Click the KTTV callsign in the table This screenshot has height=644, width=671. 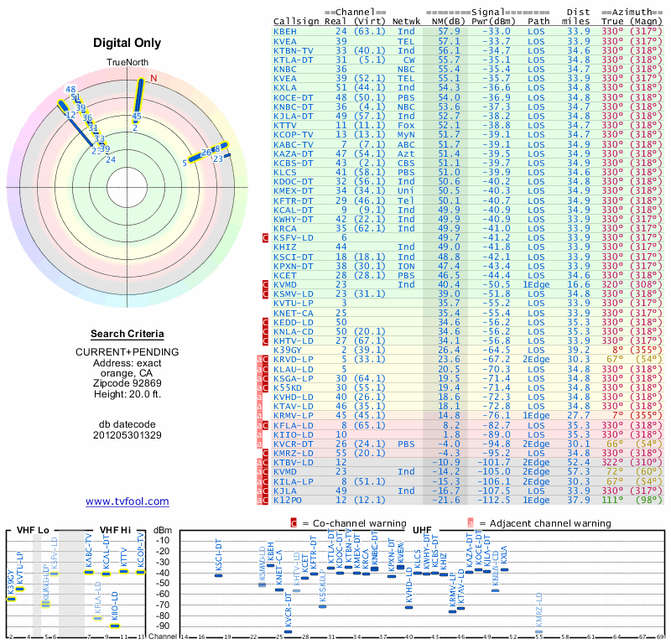[285, 125]
